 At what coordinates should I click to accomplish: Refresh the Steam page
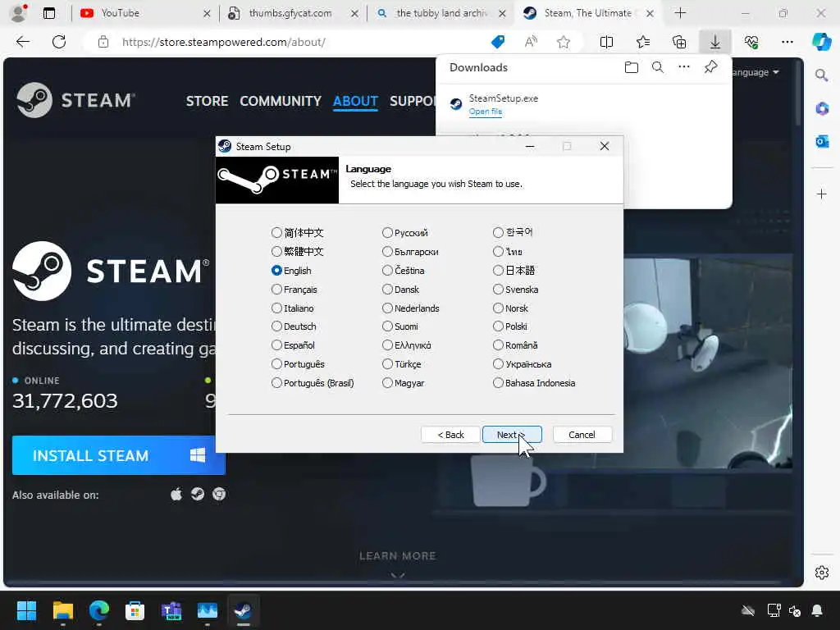[x=59, y=42]
